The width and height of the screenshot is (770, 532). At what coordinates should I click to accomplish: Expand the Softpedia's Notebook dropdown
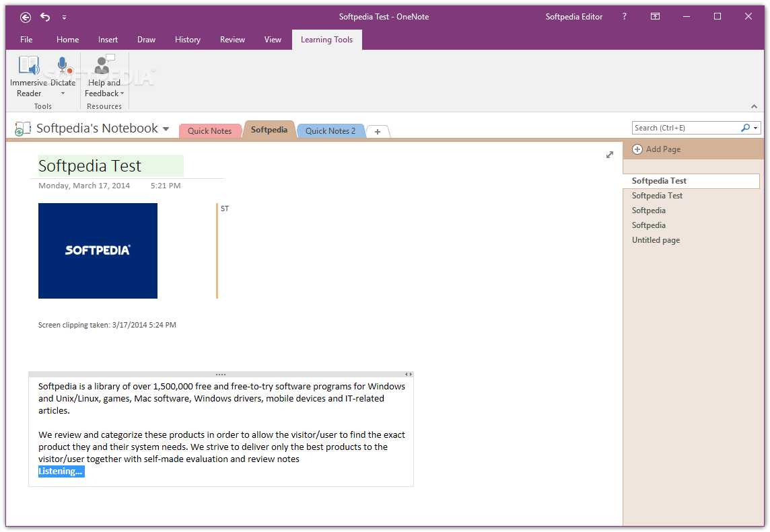click(166, 129)
